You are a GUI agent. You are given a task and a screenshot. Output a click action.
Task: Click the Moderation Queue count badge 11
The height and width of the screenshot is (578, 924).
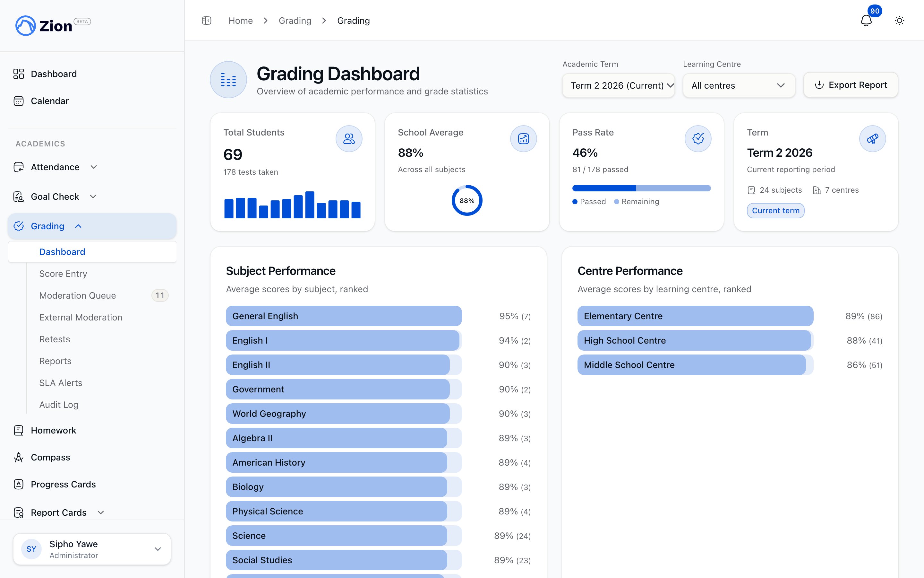pos(160,295)
